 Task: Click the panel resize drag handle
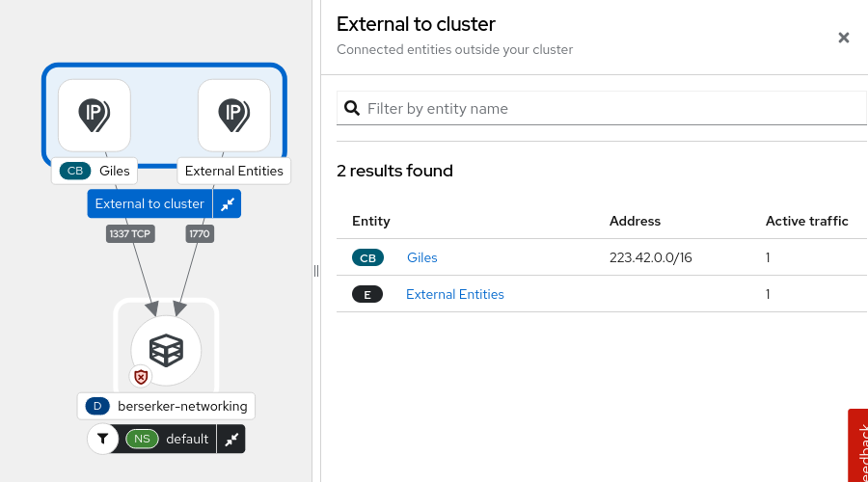click(316, 271)
